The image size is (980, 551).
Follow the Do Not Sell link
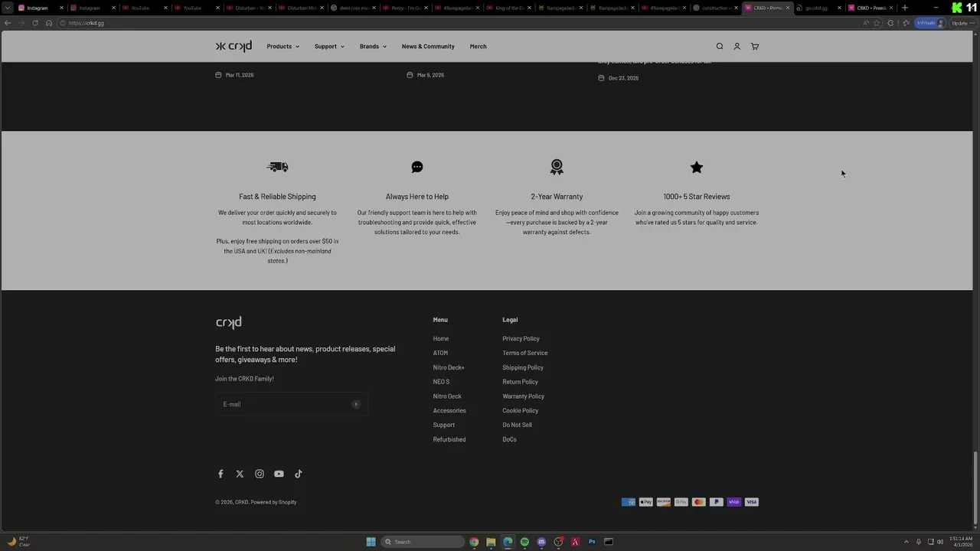[517, 425]
